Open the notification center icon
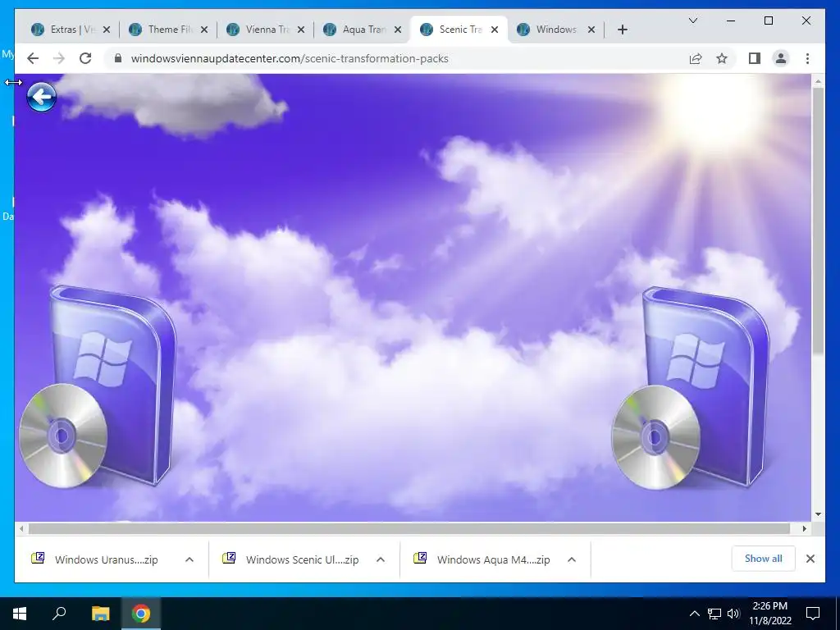Viewport: 840px width, 630px height. coord(813,614)
